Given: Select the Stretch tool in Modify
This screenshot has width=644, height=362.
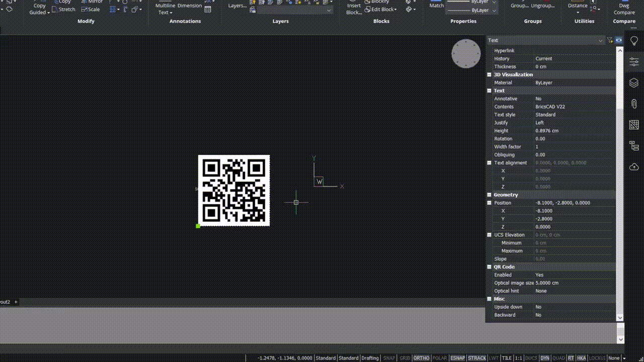Looking at the screenshot, I should click(63, 9).
